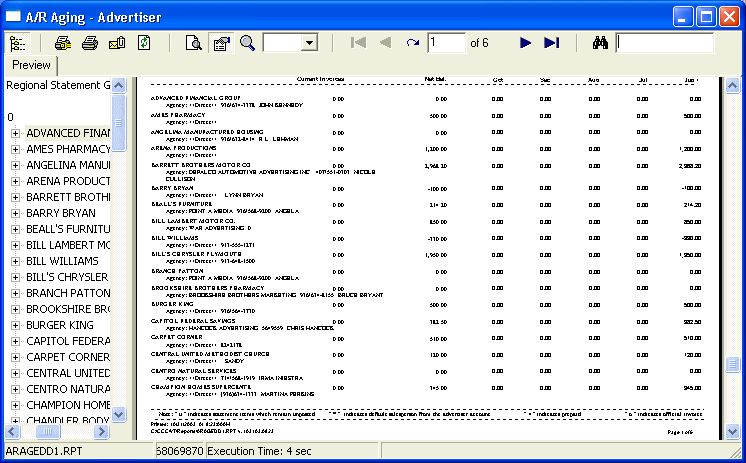Expand ARENA PRODUCT tree node
Image resolution: width=746 pixels, height=463 pixels.
point(15,181)
